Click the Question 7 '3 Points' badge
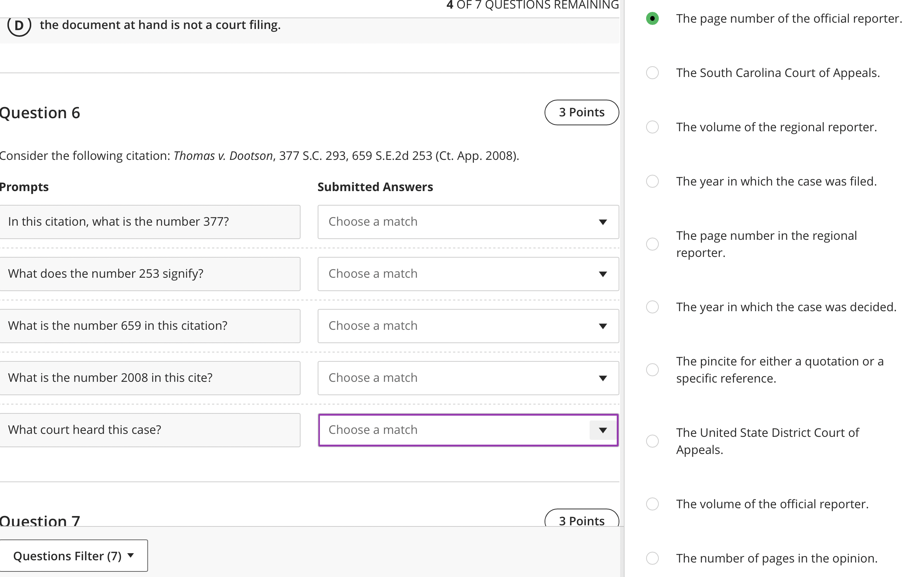 [x=581, y=520]
